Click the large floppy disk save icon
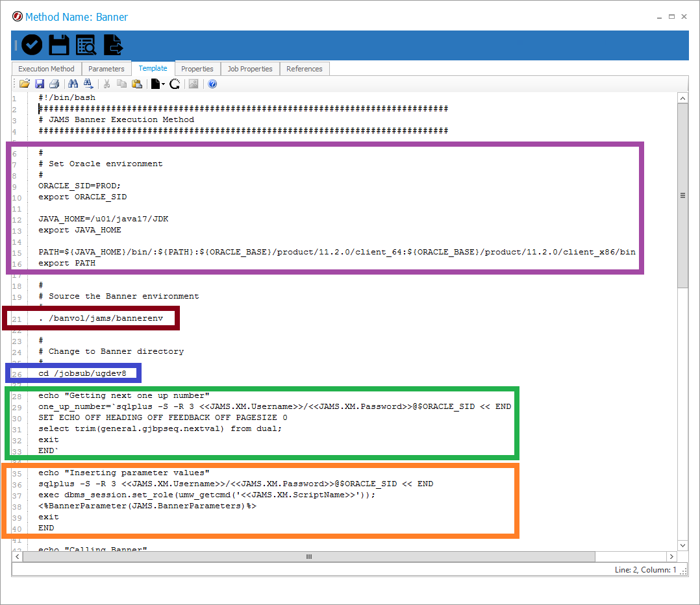 (58, 45)
